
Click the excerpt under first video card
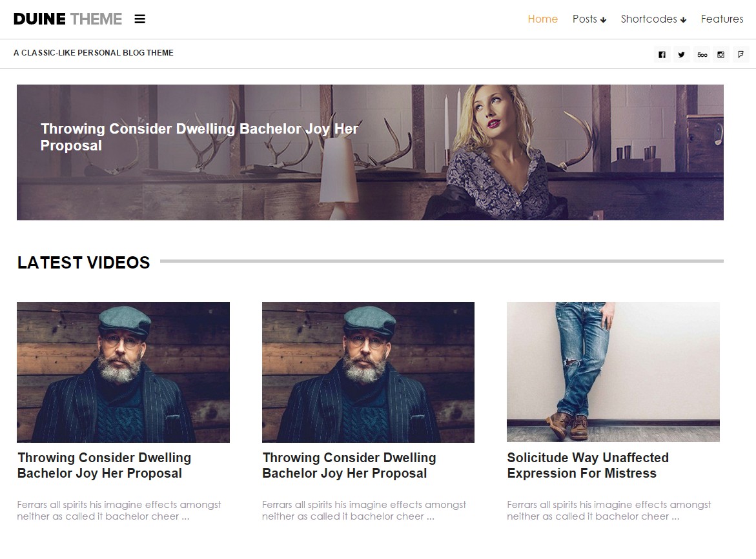point(119,511)
